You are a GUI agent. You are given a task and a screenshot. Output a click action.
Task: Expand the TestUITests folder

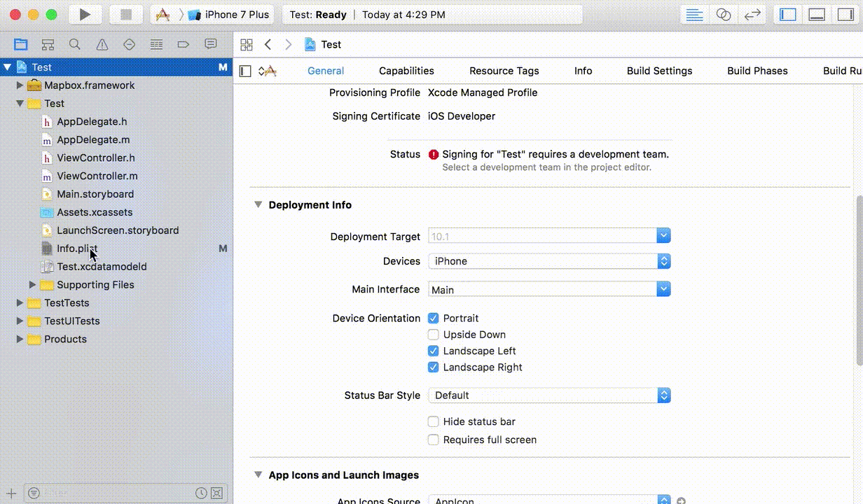20,321
